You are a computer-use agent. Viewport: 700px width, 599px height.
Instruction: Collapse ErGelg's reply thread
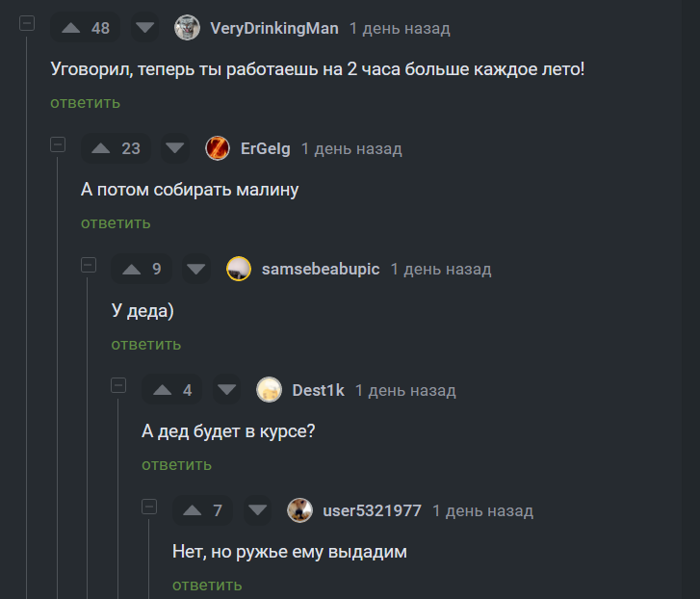click(58, 144)
